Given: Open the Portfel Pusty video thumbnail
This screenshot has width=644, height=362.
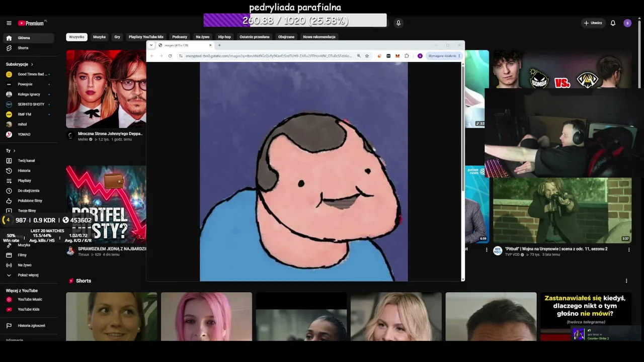Looking at the screenshot, I should pos(106,204).
